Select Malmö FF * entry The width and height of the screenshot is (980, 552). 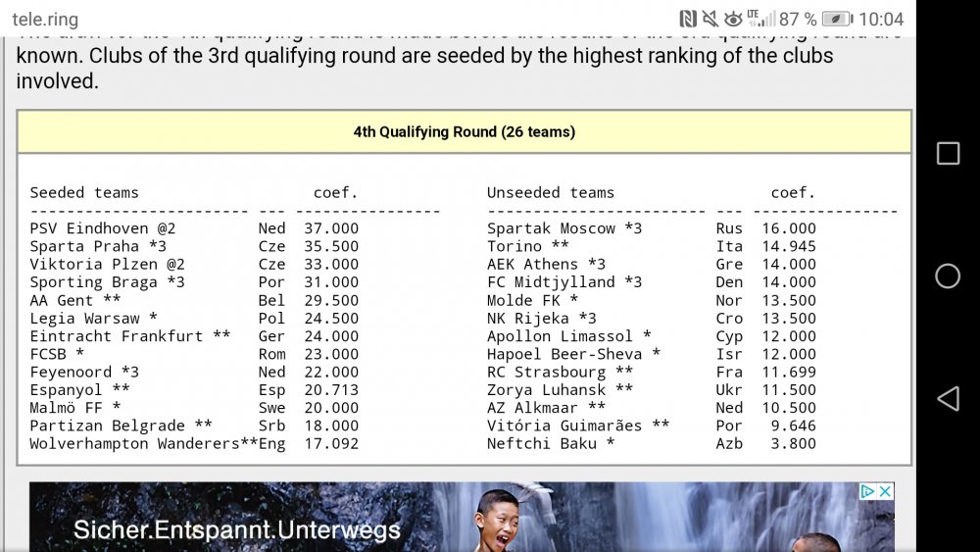click(x=75, y=408)
